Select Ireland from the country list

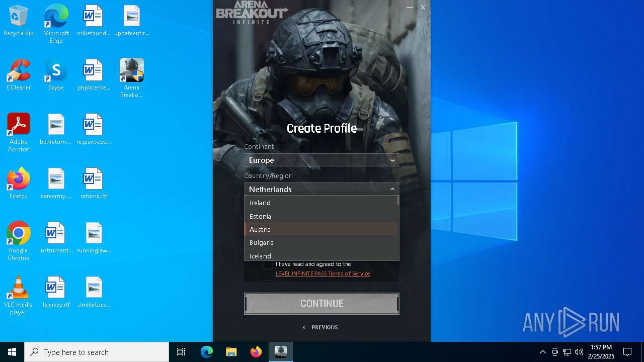pos(320,203)
